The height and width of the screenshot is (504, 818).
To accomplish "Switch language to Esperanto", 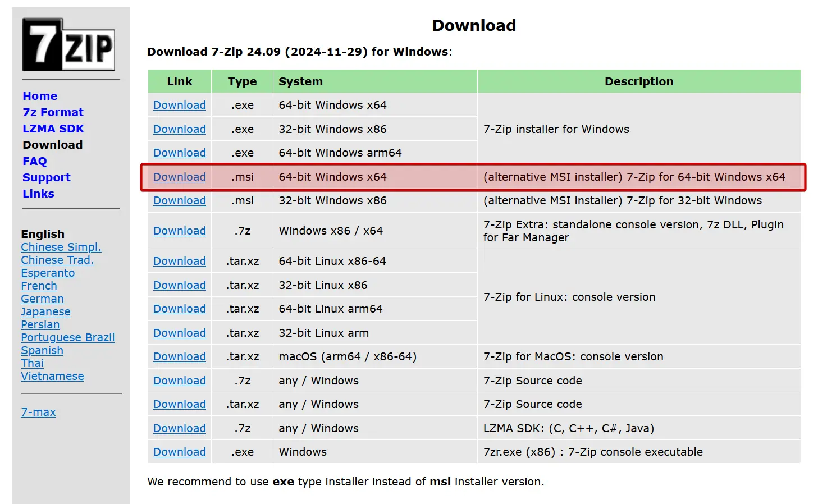I will click(48, 273).
